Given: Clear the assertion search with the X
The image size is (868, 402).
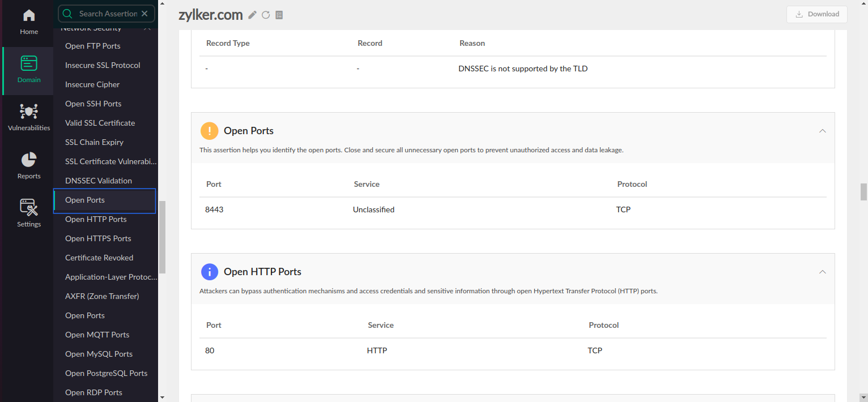Looking at the screenshot, I should coord(144,14).
